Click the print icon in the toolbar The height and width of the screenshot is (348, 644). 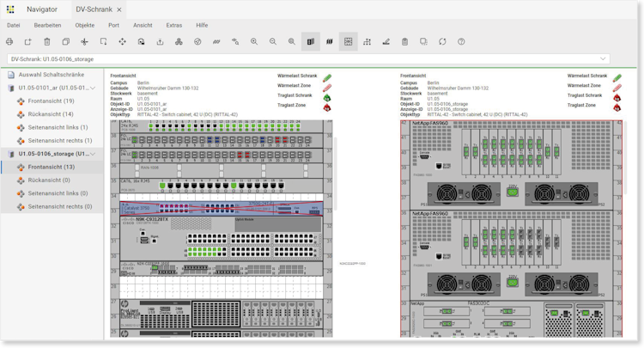(x=9, y=41)
